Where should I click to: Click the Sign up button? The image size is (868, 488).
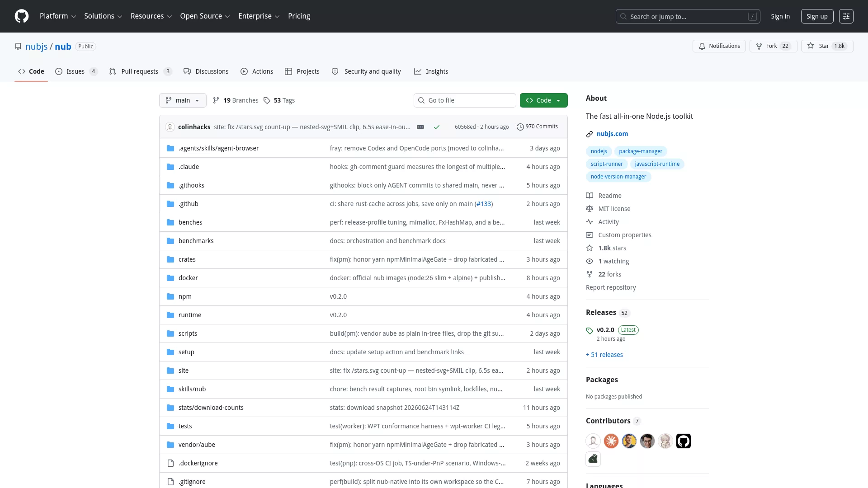click(x=817, y=16)
